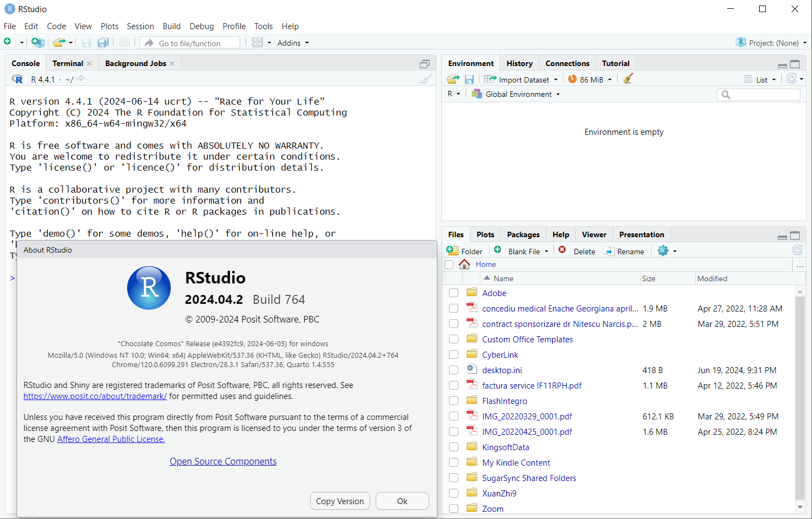Tick the checkbox for My Kindle Content
Image resolution: width=812 pixels, height=519 pixels.
pos(453,462)
